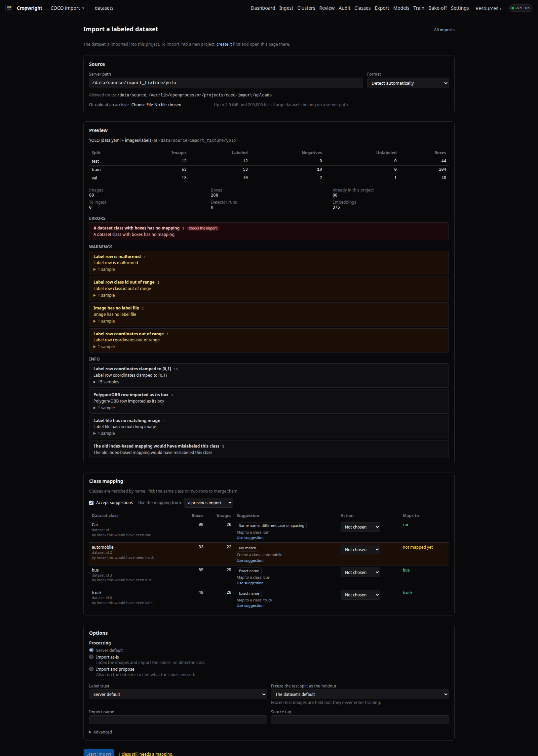Navigate to Clusters
The image size is (538, 756).
306,8
